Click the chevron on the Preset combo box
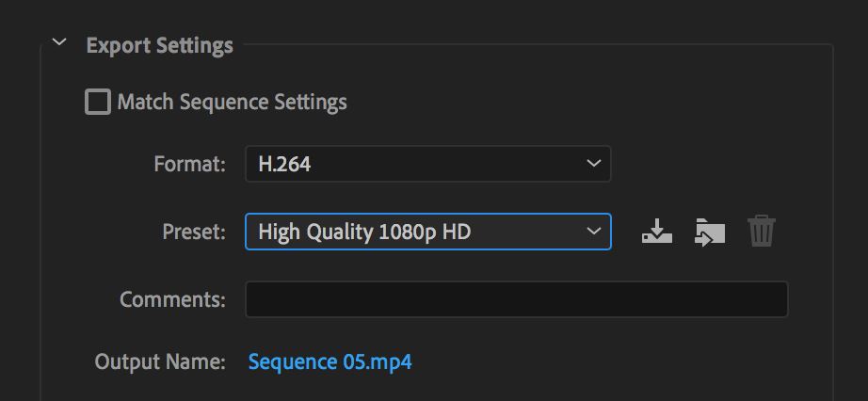 (x=593, y=232)
